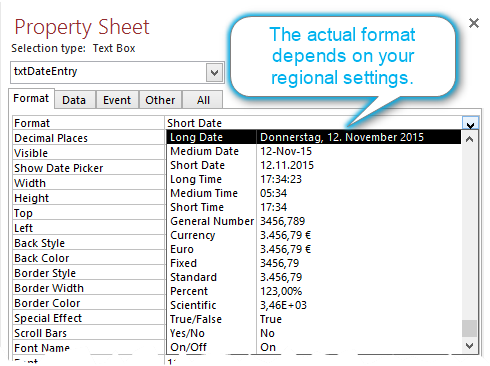Click the Width property label
Viewport: 490px width, 366px height.
[x=30, y=183]
